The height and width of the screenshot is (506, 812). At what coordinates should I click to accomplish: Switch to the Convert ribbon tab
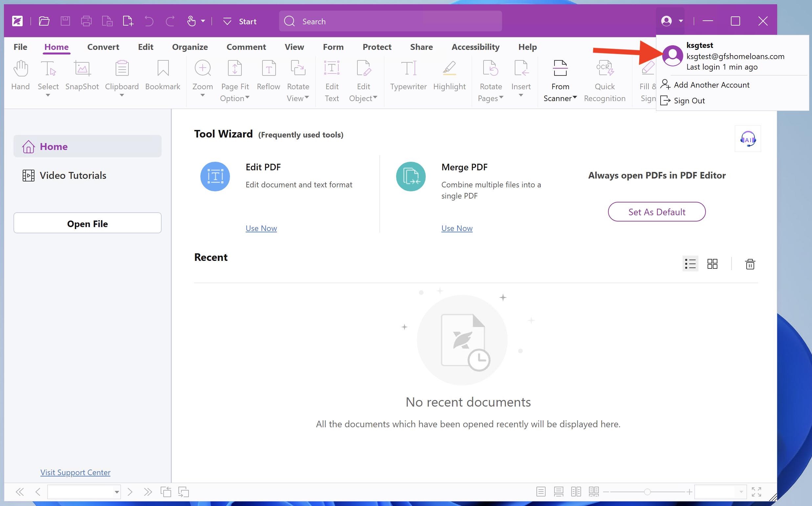click(103, 47)
